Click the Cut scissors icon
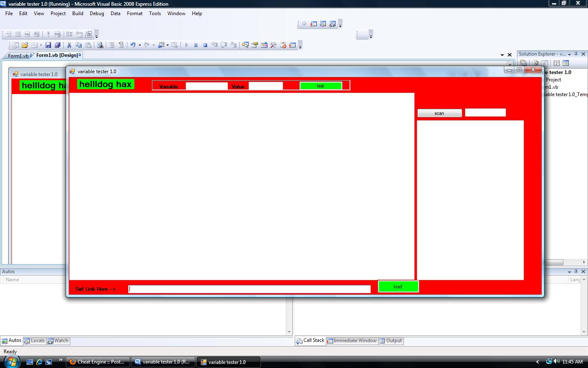588x368 pixels. point(69,45)
